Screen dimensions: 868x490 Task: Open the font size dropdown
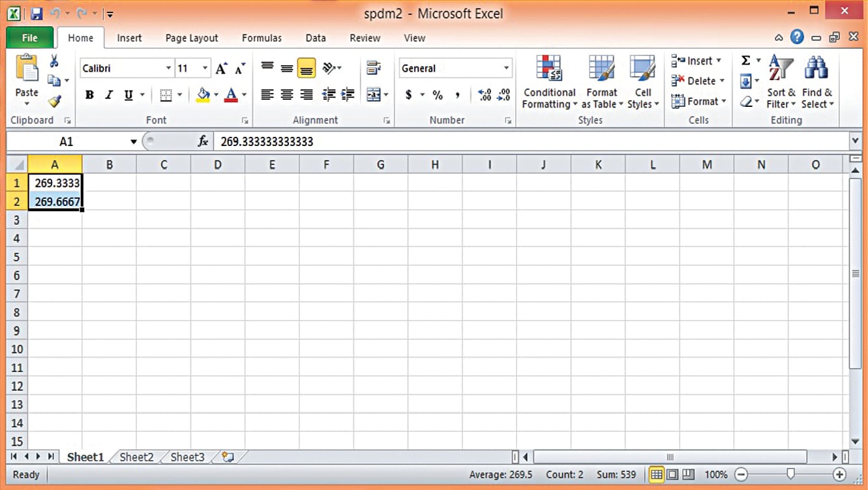pyautogui.click(x=205, y=68)
